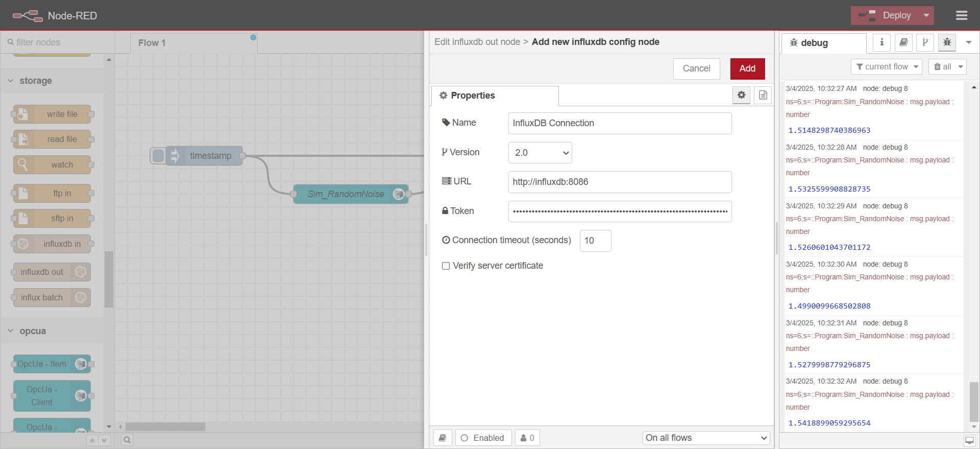This screenshot has height=449, width=980.
Task: Collapse the storage palette category
Action: (31, 81)
